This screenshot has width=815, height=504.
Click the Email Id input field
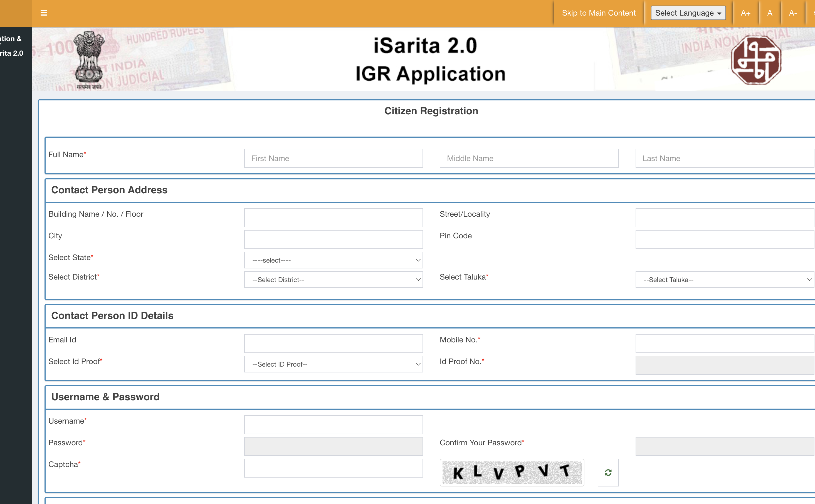[x=333, y=343]
